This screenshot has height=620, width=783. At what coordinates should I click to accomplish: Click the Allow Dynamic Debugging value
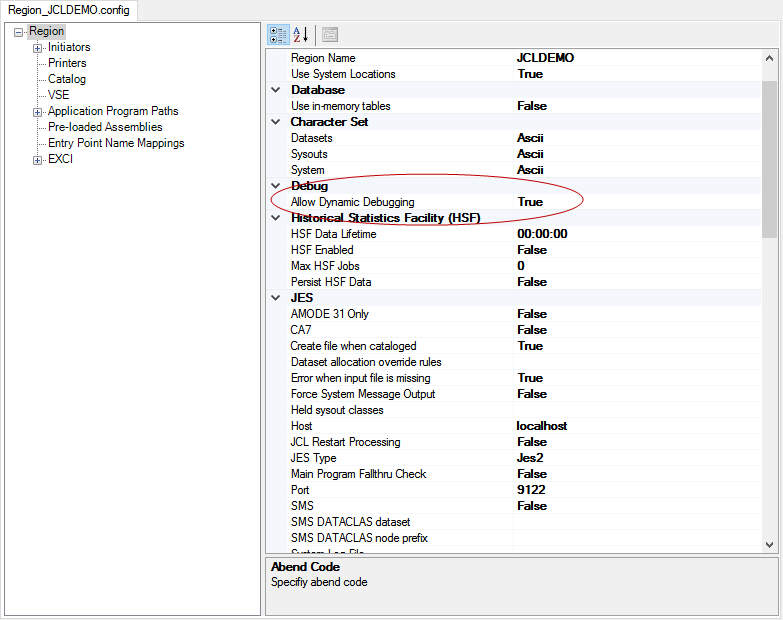pos(530,202)
